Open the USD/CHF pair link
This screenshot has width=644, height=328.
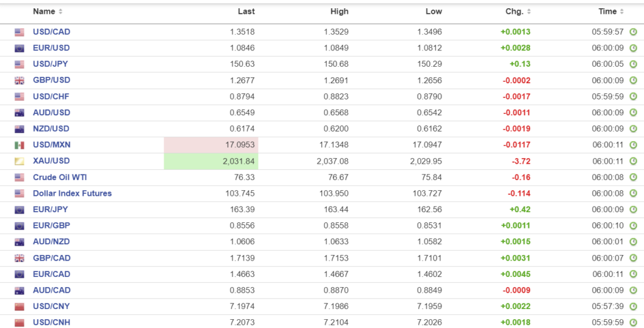tap(52, 96)
